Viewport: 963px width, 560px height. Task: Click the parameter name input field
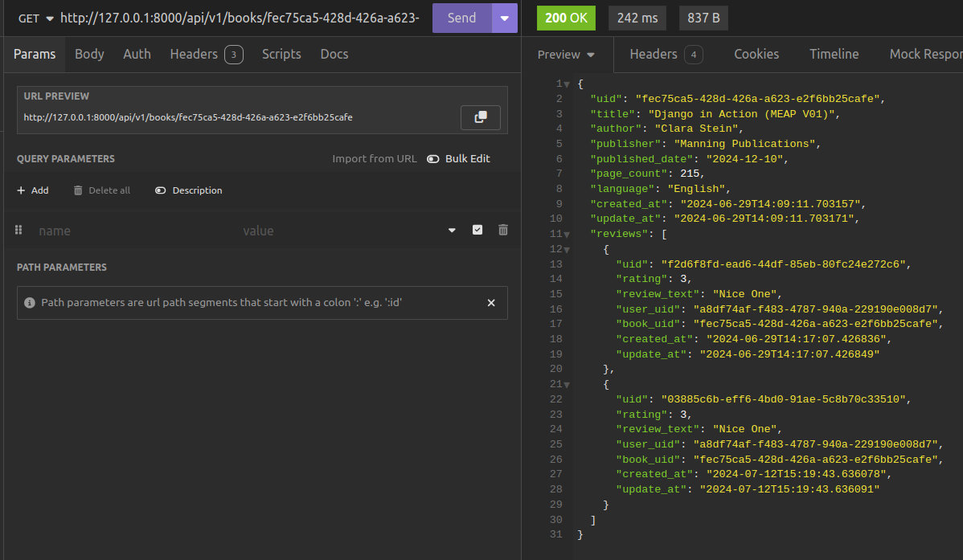tap(129, 231)
